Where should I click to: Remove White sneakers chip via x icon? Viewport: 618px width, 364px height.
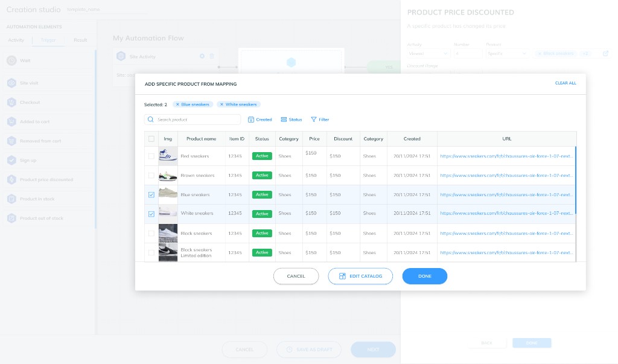point(221,104)
